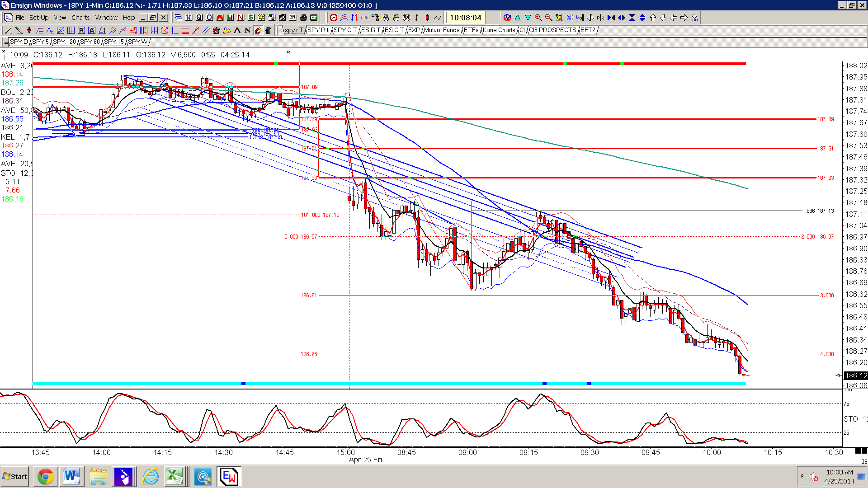868x488 pixels.
Task: Open the Charts menu
Action: (x=80, y=18)
